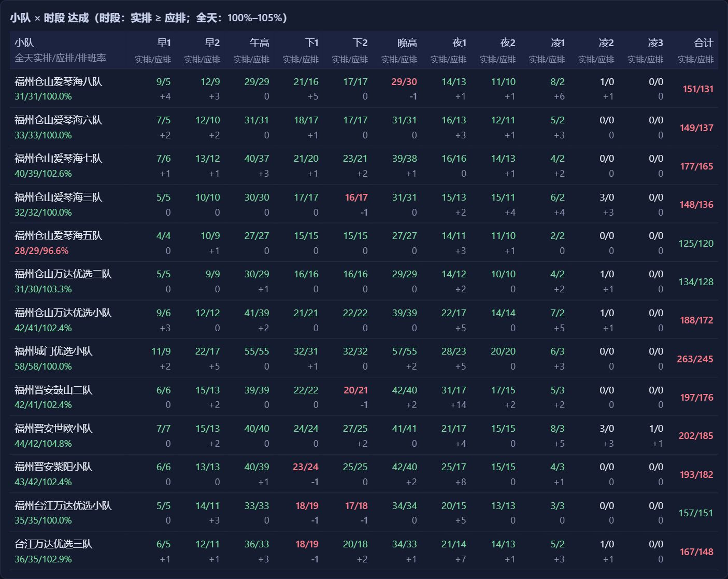Select team 福州城门优选小队
Viewport: 728px width, 579px height.
point(53,351)
